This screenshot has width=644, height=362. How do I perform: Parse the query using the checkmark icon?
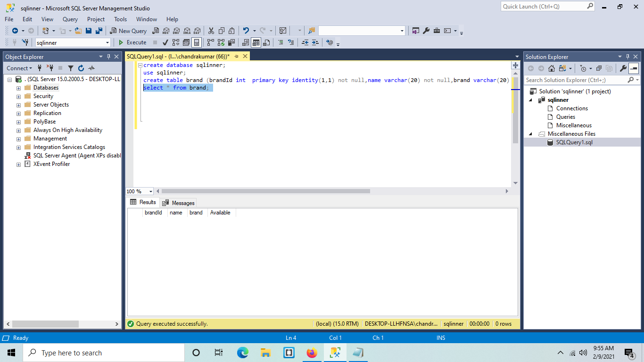pyautogui.click(x=165, y=42)
